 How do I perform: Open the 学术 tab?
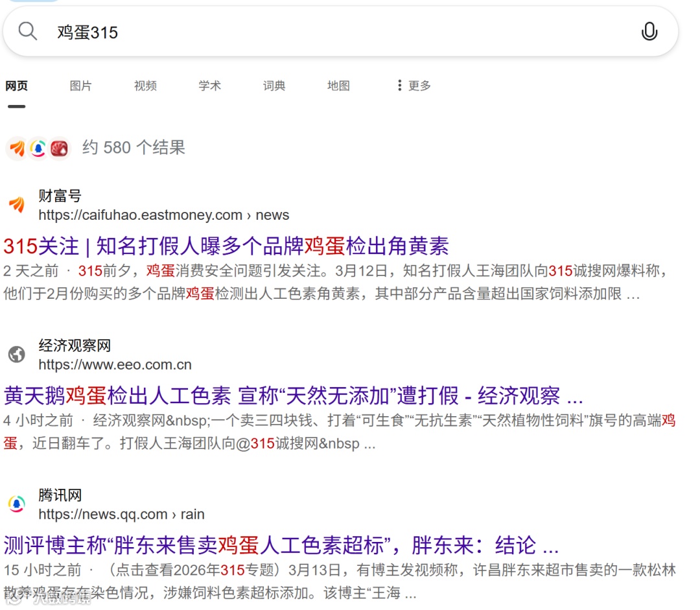[210, 86]
